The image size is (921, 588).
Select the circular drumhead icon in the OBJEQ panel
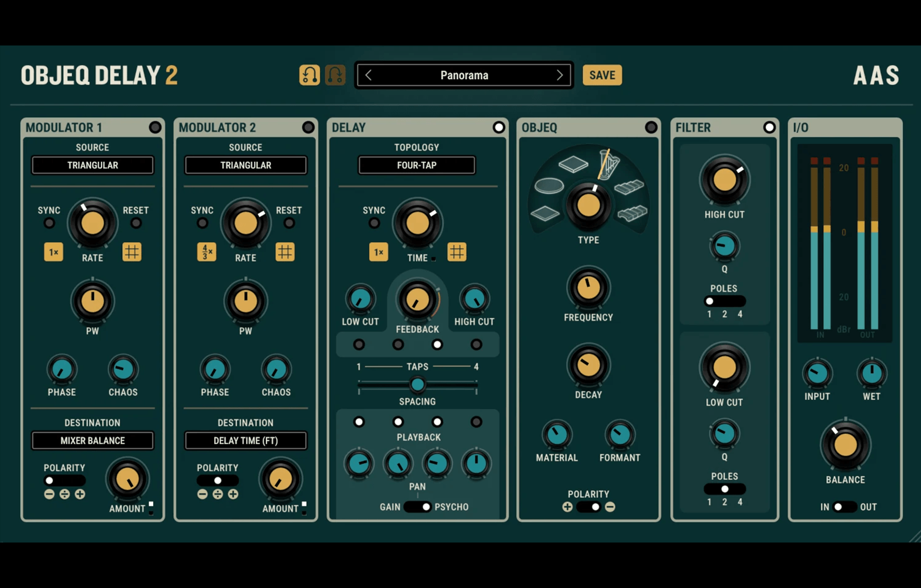[550, 186]
